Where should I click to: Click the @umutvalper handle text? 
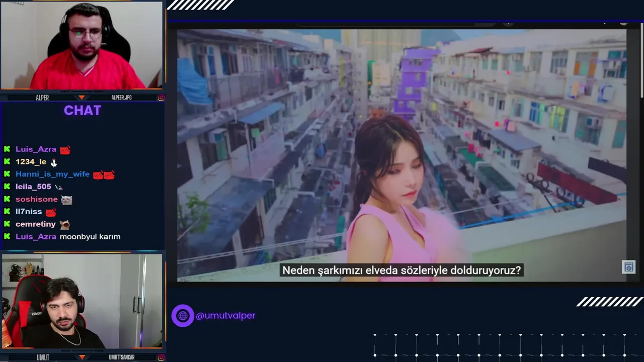point(225,316)
